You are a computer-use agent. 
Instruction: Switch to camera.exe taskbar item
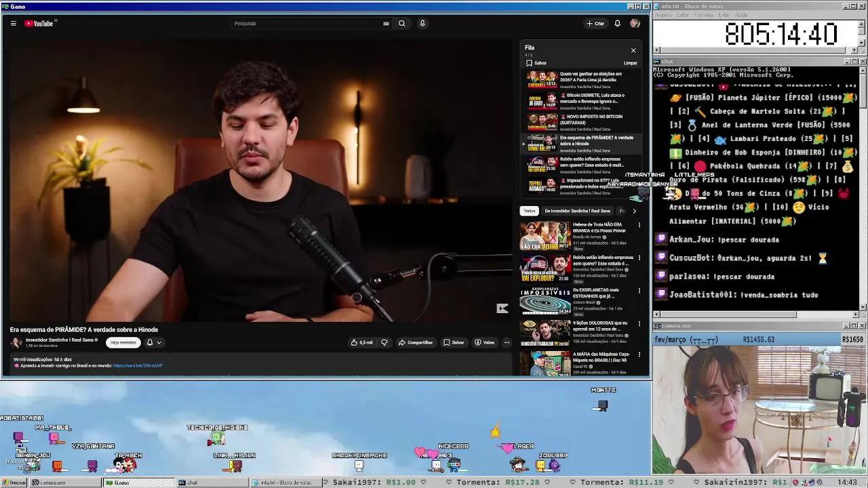point(65,483)
